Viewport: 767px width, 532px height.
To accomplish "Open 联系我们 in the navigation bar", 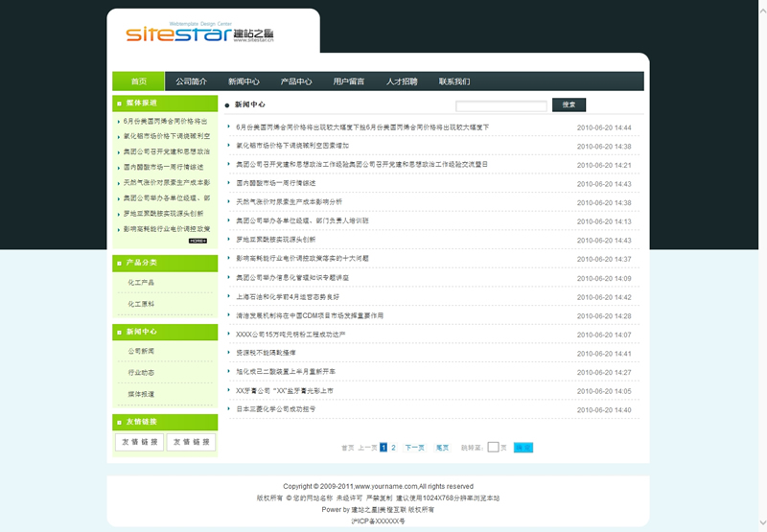I will 454,81.
